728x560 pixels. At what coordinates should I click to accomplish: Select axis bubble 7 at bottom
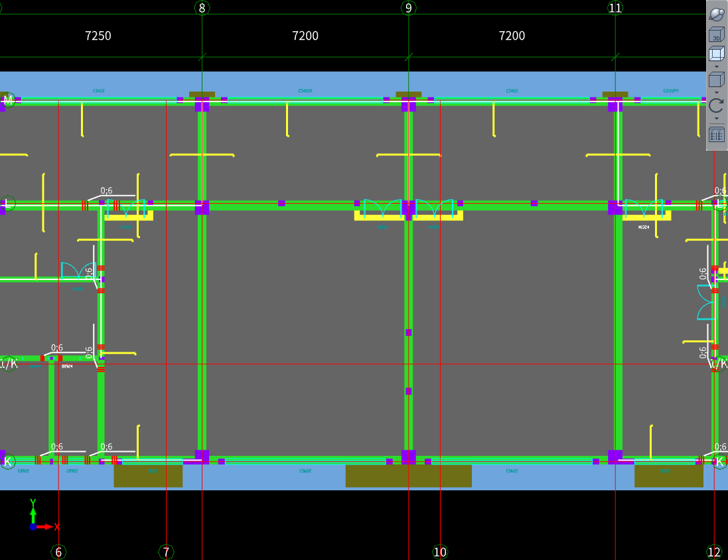click(166, 552)
